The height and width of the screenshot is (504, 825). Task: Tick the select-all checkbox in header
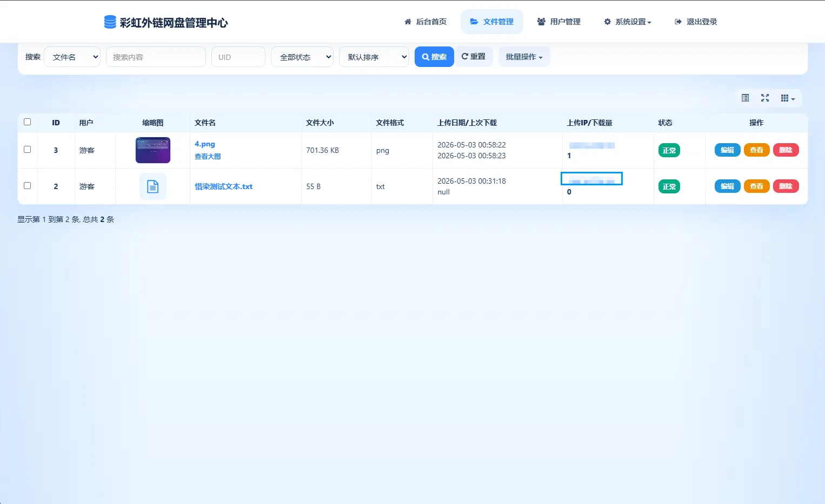click(x=28, y=122)
